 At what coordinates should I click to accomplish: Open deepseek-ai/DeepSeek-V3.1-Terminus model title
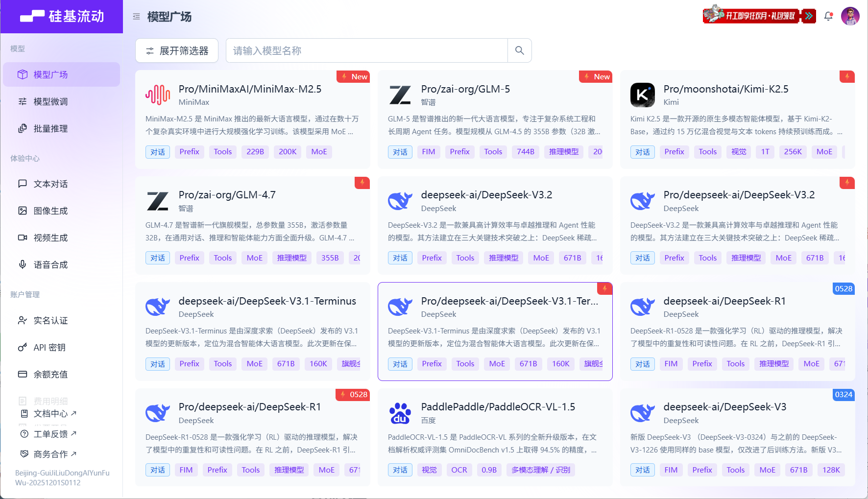click(x=267, y=301)
